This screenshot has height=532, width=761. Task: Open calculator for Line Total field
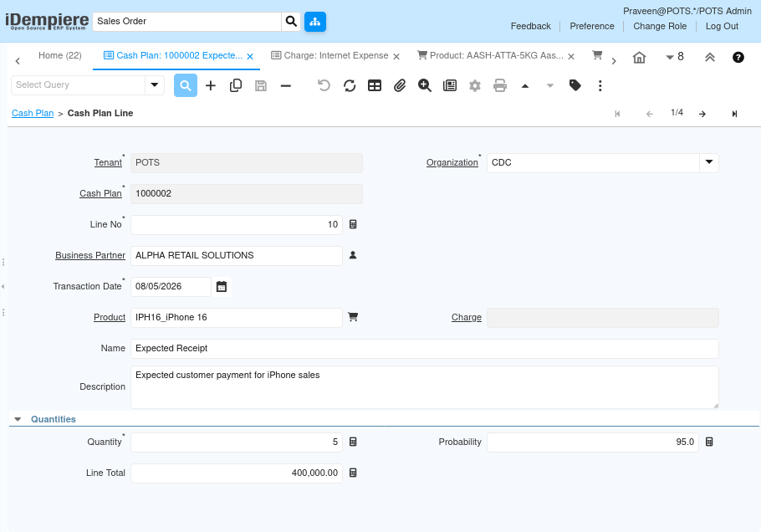pos(353,473)
